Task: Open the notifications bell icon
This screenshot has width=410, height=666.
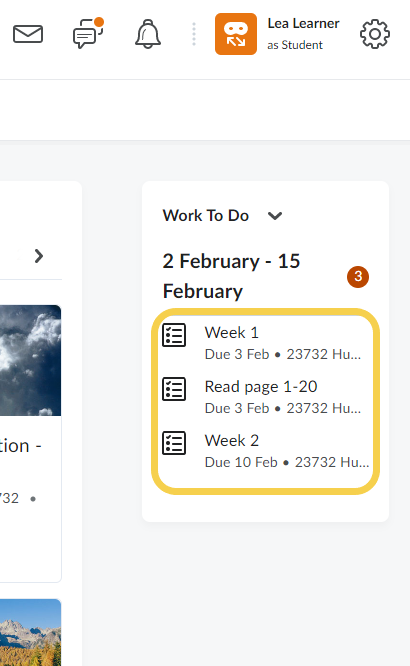Action: [148, 34]
